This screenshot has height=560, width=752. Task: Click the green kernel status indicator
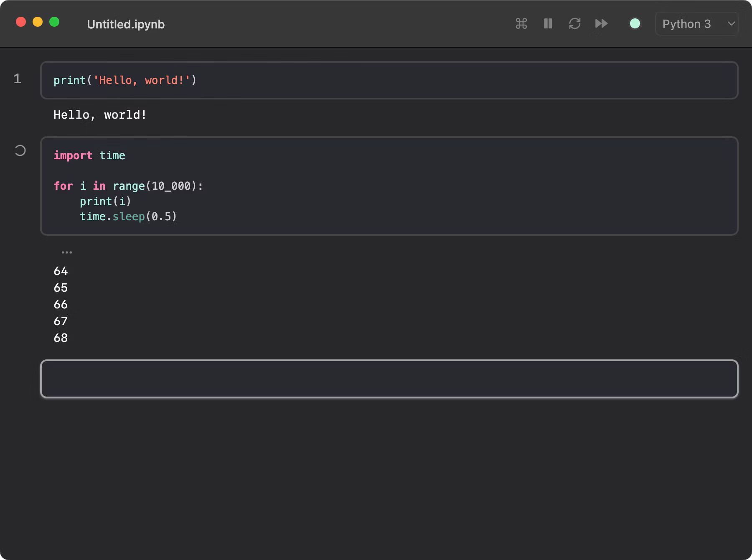(x=635, y=23)
